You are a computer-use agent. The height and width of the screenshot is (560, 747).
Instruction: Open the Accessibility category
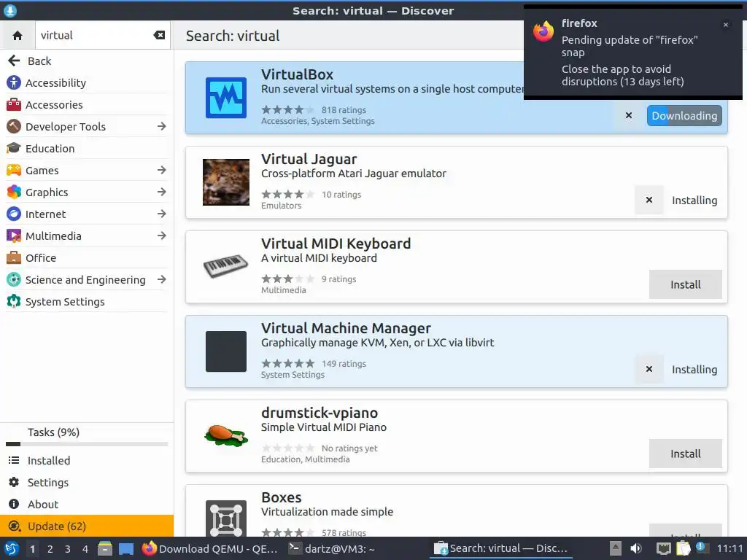click(x=87, y=83)
